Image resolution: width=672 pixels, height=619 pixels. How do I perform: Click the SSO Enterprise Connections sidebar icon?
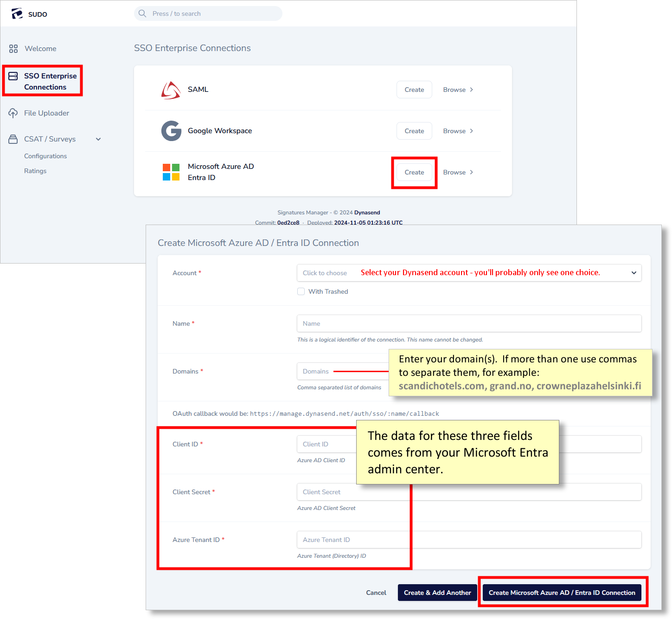coord(14,77)
